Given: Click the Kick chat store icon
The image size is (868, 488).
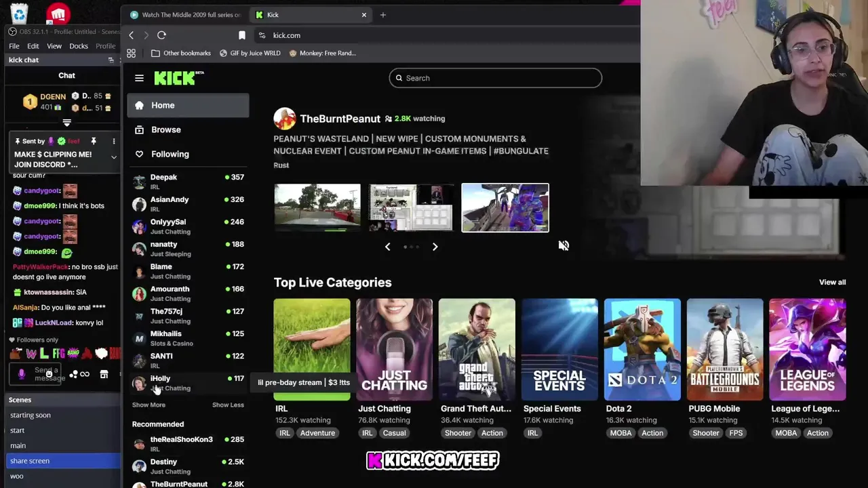Looking at the screenshot, I should 104,374.
